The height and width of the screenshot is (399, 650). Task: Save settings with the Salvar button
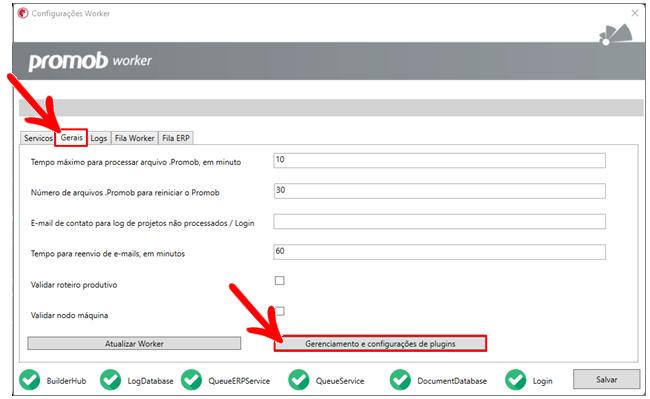pos(606,380)
